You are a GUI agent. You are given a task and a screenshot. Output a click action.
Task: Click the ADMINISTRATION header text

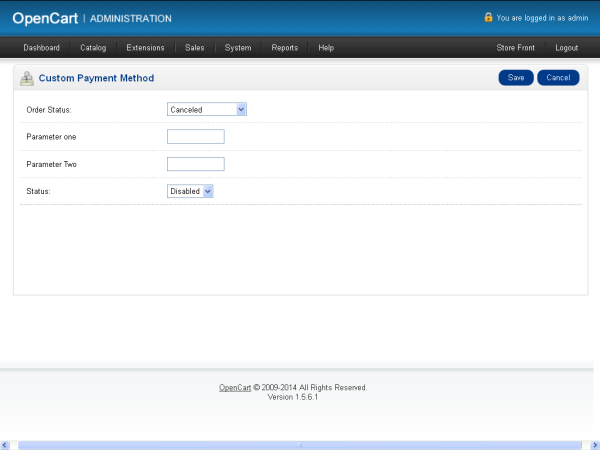point(130,19)
